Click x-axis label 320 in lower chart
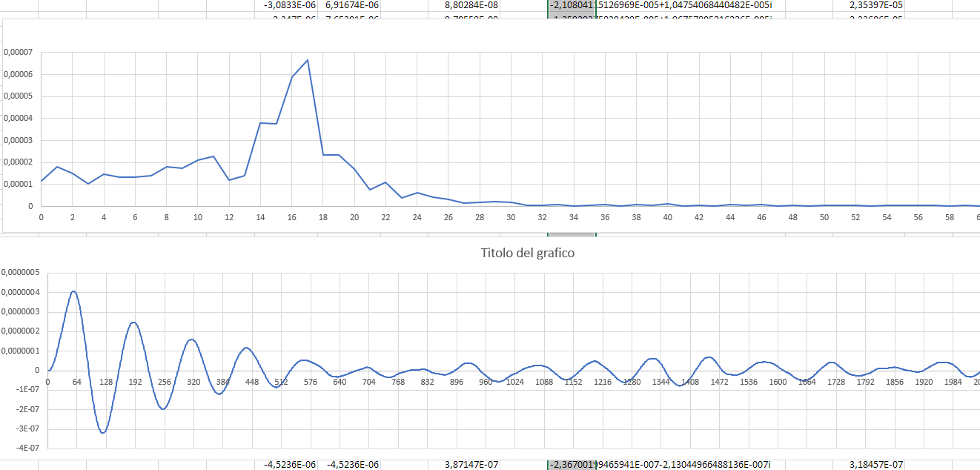980x470 pixels. pos(193,381)
